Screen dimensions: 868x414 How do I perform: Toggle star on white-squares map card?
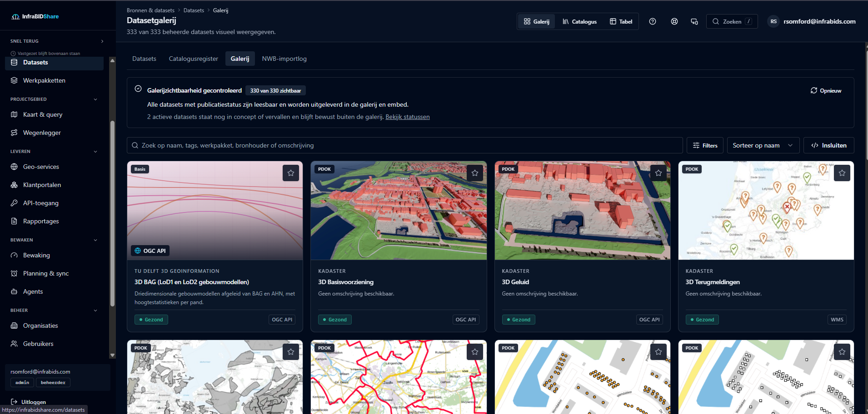pos(842,352)
